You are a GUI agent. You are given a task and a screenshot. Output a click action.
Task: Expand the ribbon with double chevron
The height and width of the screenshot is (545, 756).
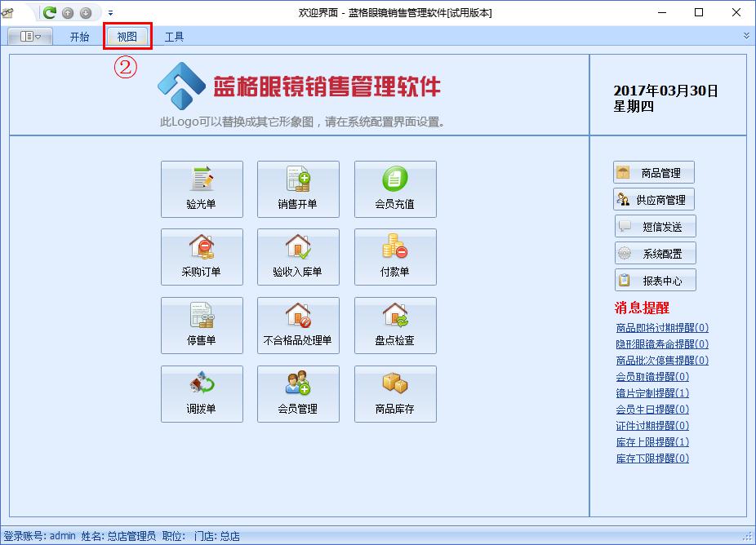click(745, 36)
